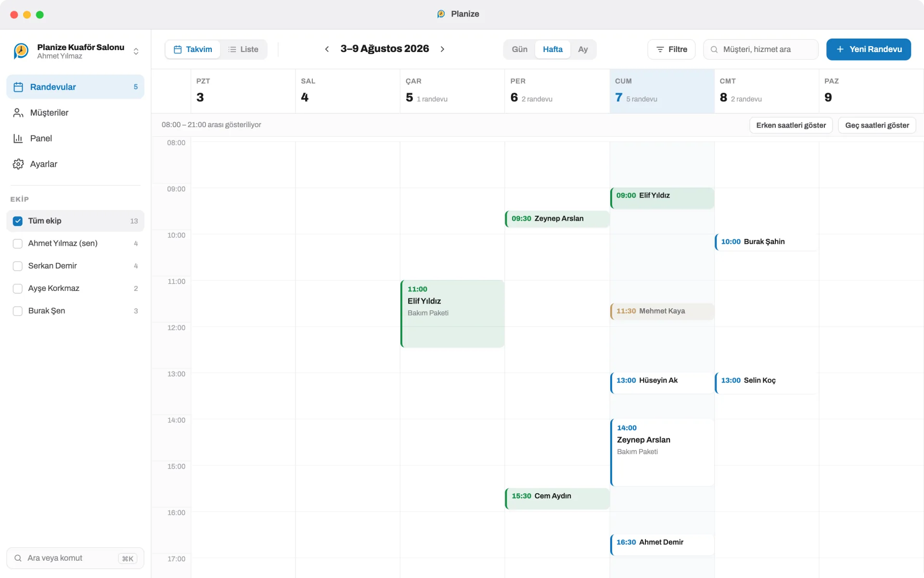Open the 11:30 Mehmet Kaya appointment
Viewport: 924px width, 578px height.
point(662,311)
